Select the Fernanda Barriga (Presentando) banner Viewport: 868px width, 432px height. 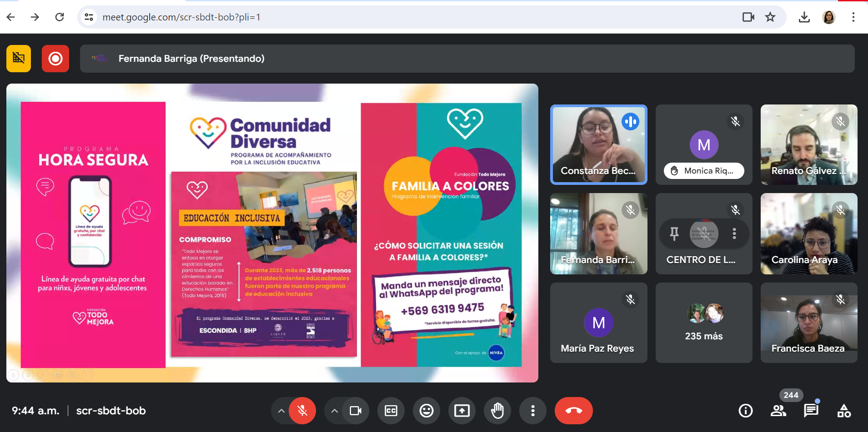[x=467, y=59]
